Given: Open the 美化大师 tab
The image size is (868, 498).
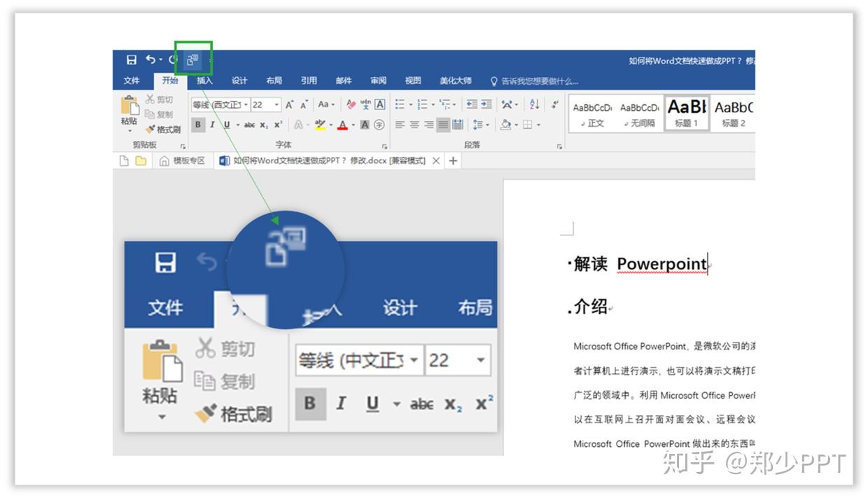Looking at the screenshot, I should 456,81.
